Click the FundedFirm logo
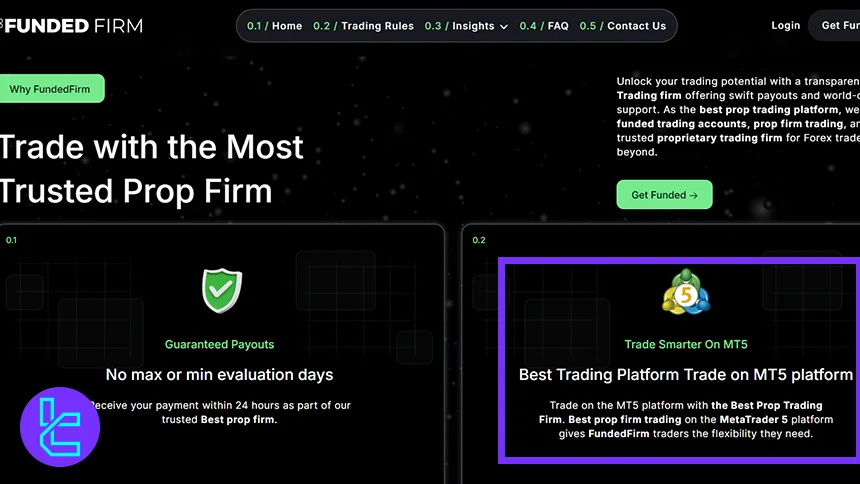 pyautogui.click(x=71, y=26)
